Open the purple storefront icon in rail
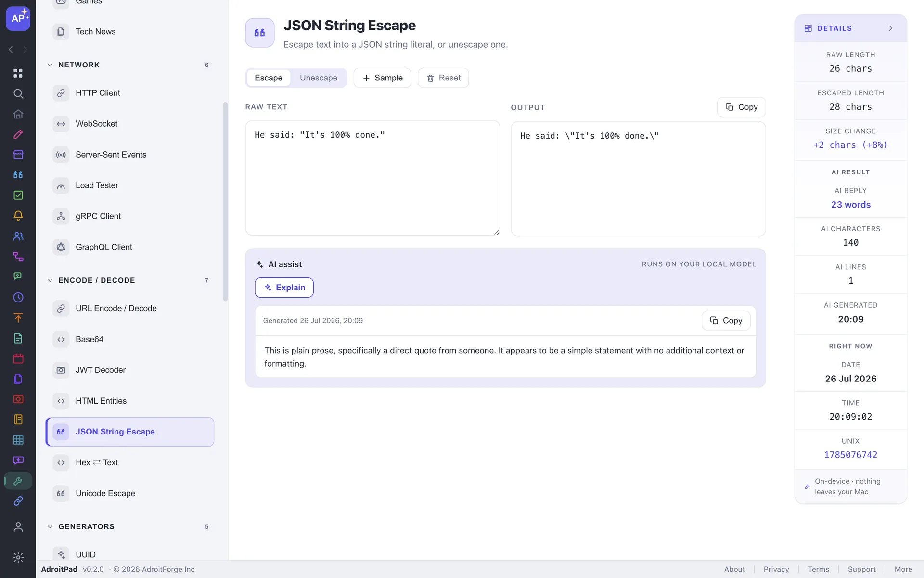 (18, 155)
